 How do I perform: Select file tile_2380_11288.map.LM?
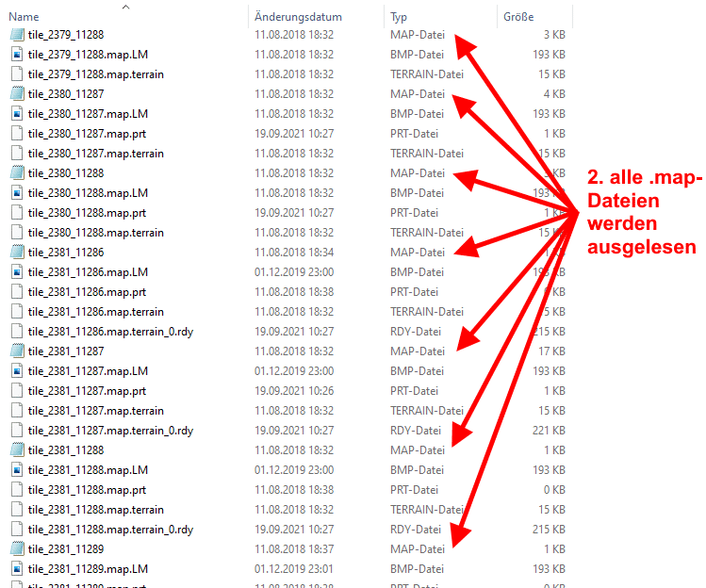(88, 193)
